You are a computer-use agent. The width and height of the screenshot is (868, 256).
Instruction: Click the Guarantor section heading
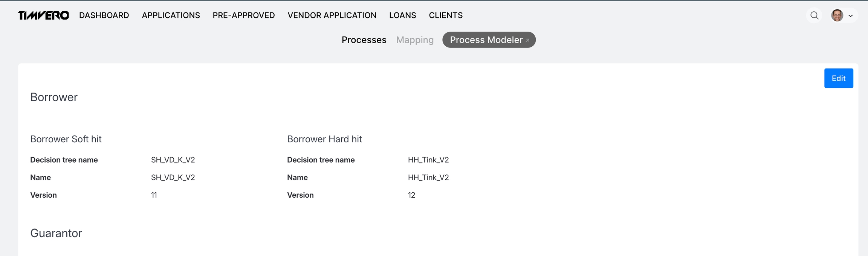click(56, 233)
